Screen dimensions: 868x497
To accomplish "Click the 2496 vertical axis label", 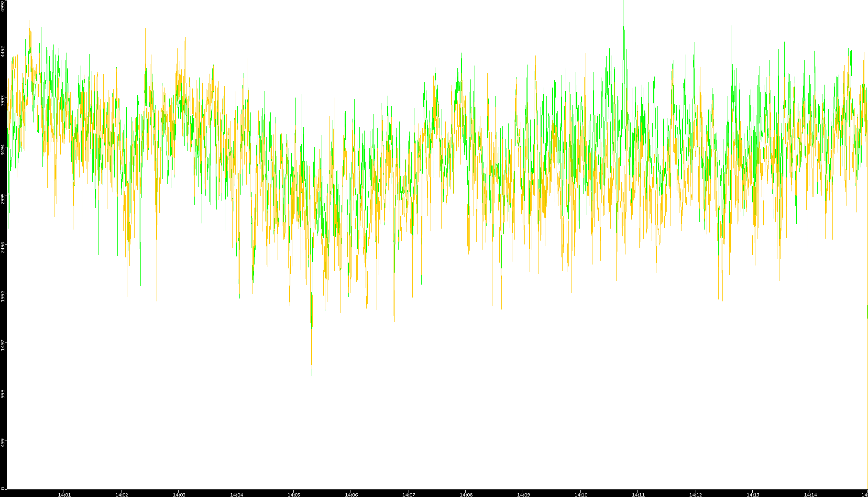I will 3,247.
